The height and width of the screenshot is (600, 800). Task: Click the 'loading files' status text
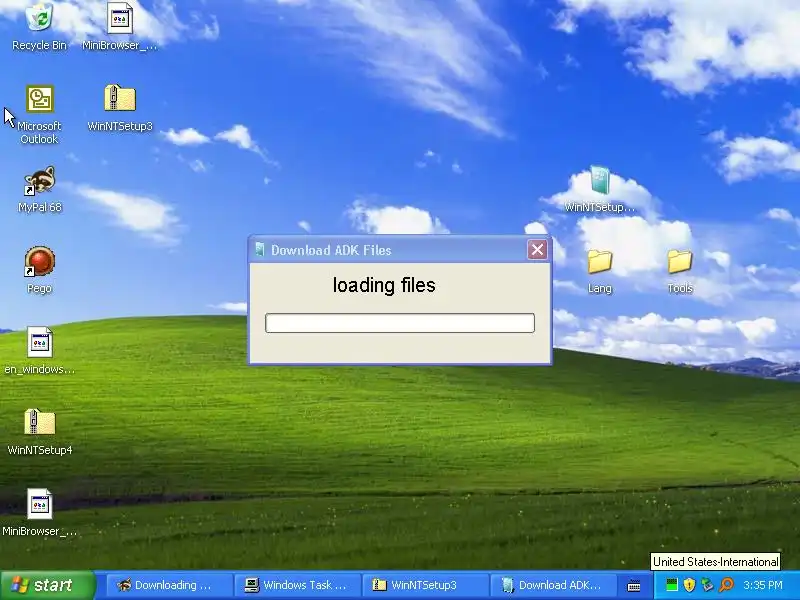coord(384,285)
